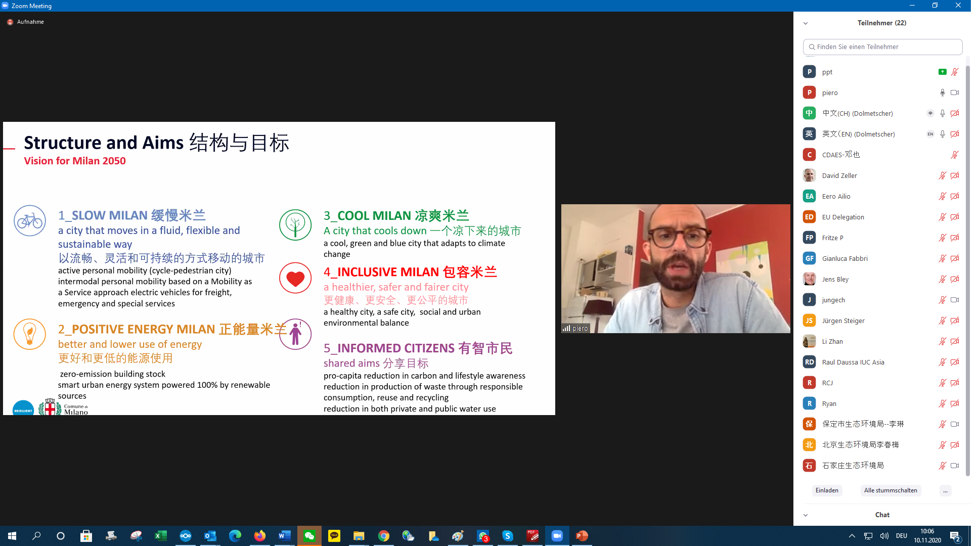Click the signal strength icon on piero's video
Image resolution: width=980 pixels, height=546 pixels.
pos(566,328)
